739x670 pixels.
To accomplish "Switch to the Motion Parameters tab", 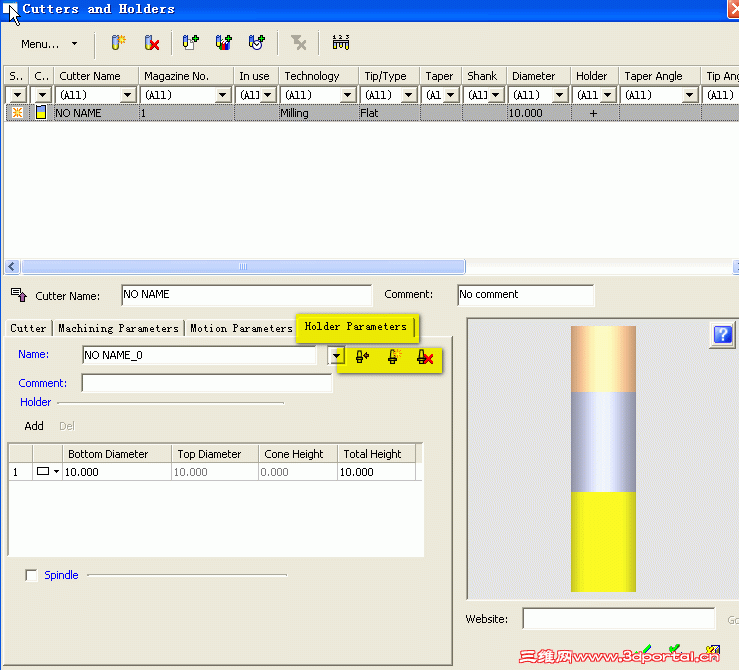I will [241, 328].
